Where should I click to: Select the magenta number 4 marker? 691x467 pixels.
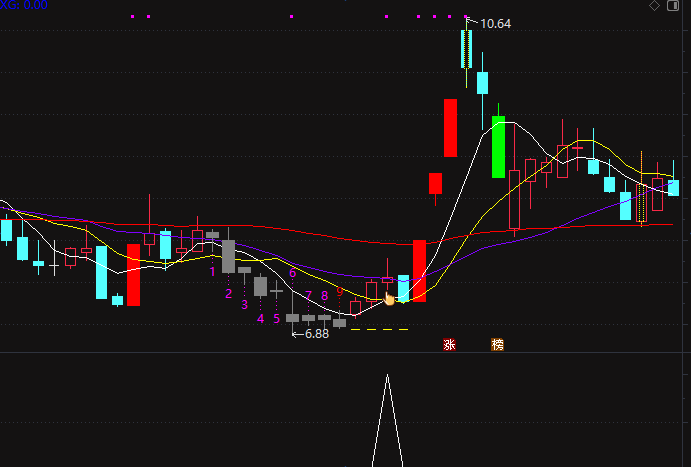click(260, 319)
